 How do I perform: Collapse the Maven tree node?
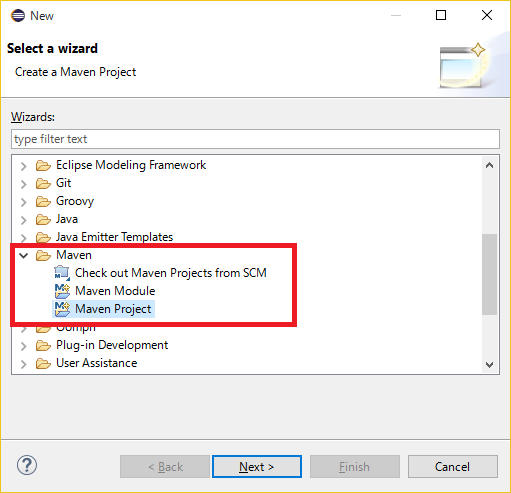(x=24, y=256)
